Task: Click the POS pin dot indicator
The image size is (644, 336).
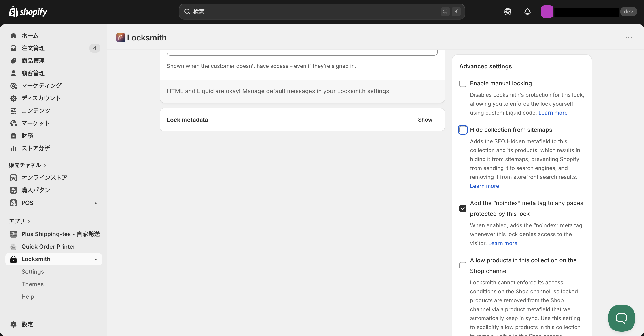Action: (95, 203)
